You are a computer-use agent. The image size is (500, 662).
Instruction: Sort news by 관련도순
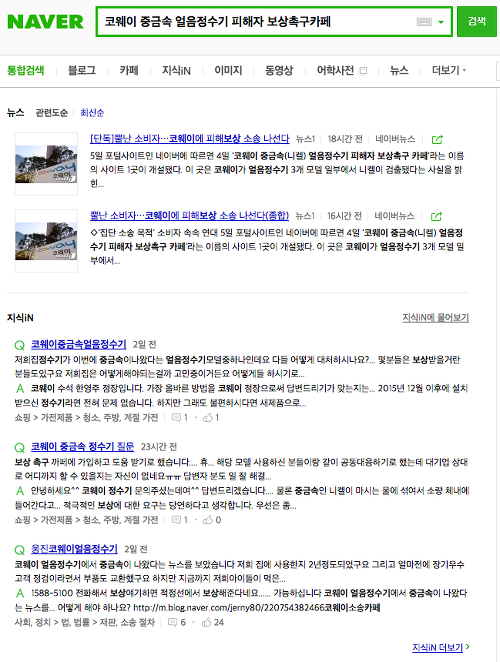52,113
